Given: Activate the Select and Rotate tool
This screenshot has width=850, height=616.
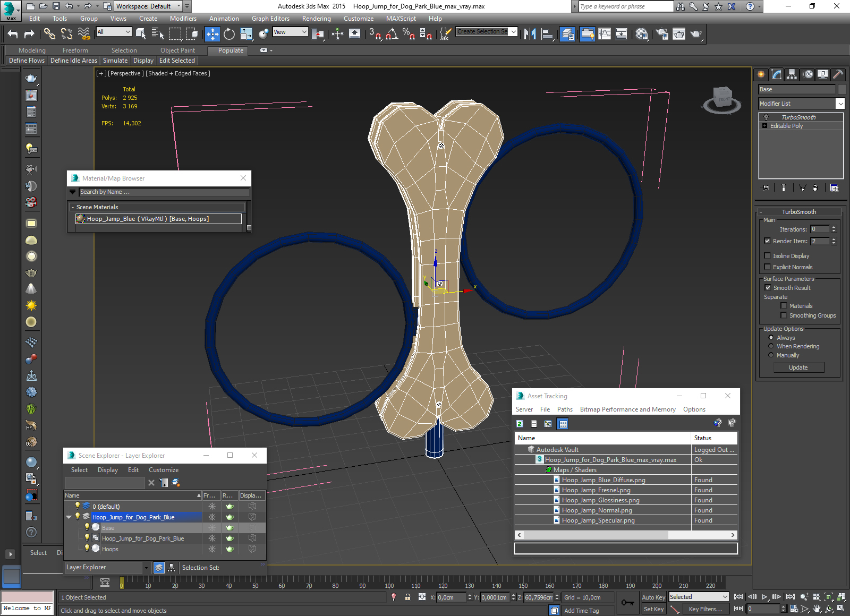Looking at the screenshot, I should [x=229, y=34].
